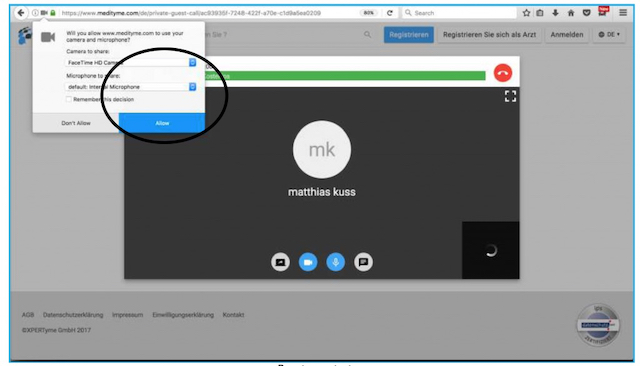Click the green padlock security icon
The width and height of the screenshot is (640, 366).
tap(53, 13)
